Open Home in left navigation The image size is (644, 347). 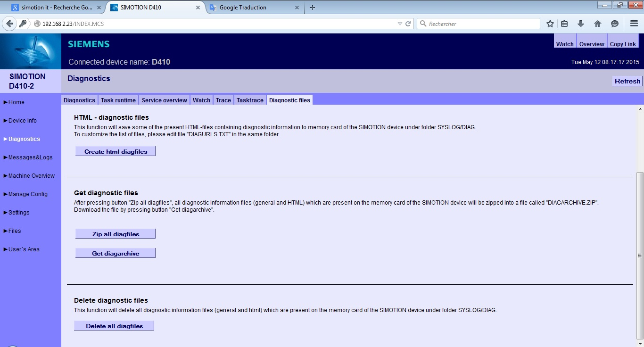point(16,102)
